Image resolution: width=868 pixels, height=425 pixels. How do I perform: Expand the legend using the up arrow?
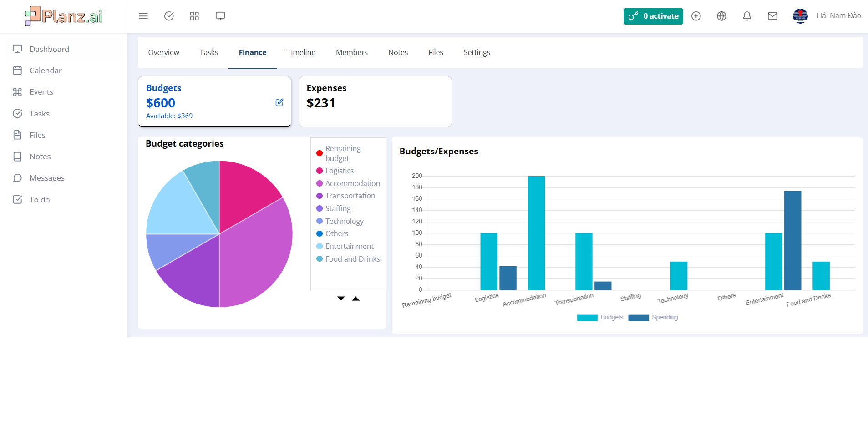[356, 299]
